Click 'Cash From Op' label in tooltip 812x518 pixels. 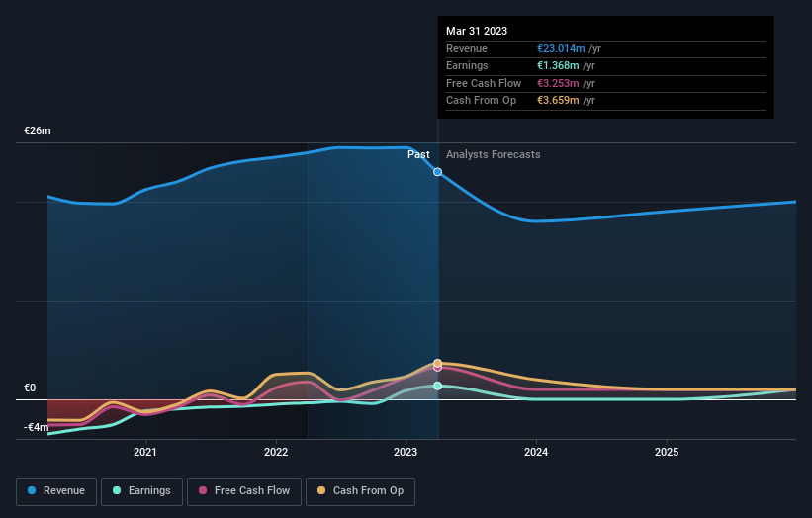coord(481,101)
